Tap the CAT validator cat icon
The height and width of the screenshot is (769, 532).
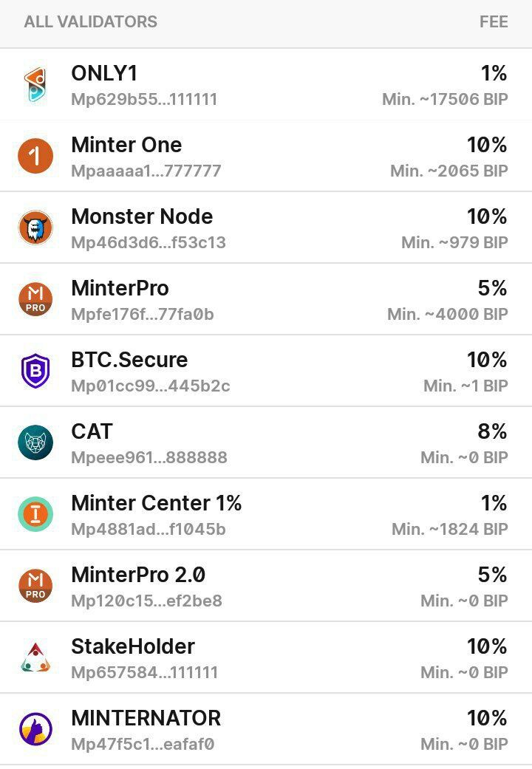coord(35,442)
